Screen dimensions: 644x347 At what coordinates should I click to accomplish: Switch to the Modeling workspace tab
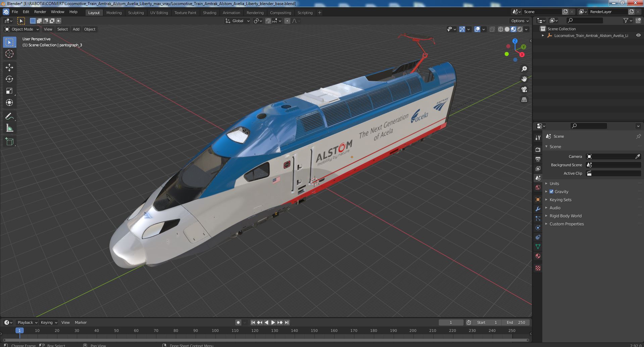point(114,13)
